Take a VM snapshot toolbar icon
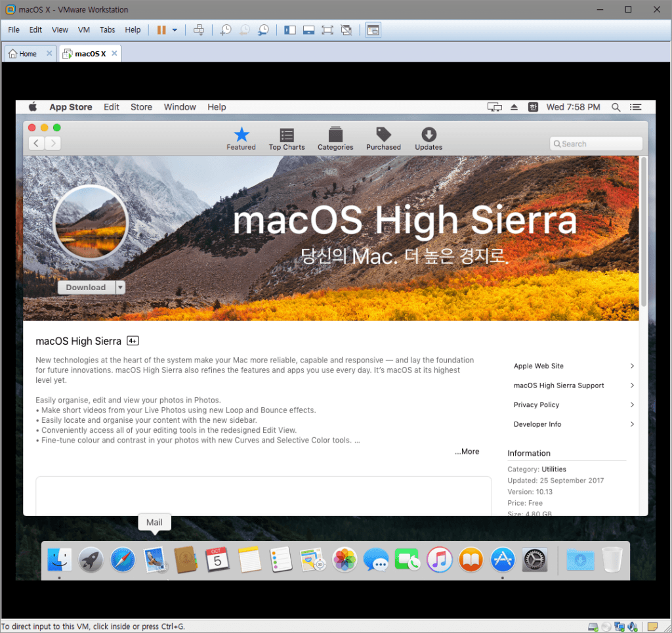 (226, 30)
